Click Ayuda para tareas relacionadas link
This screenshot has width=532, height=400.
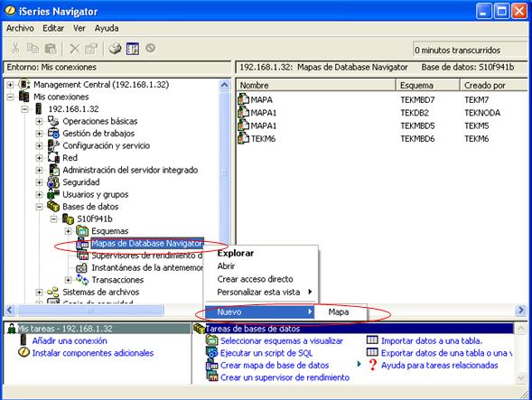(439, 365)
